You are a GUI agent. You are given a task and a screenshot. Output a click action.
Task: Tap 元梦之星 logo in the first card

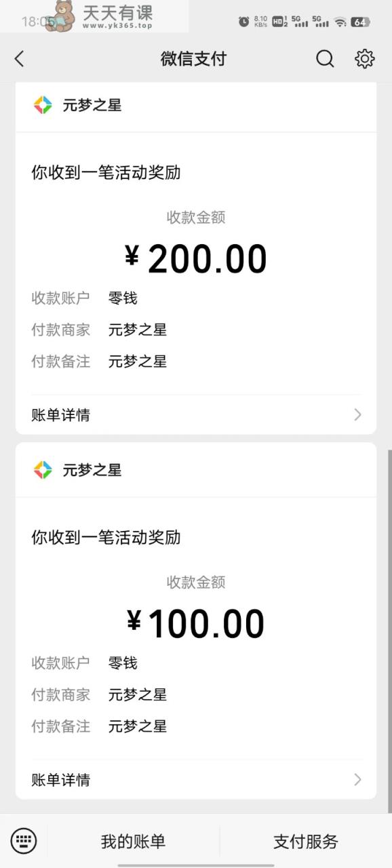click(43, 105)
